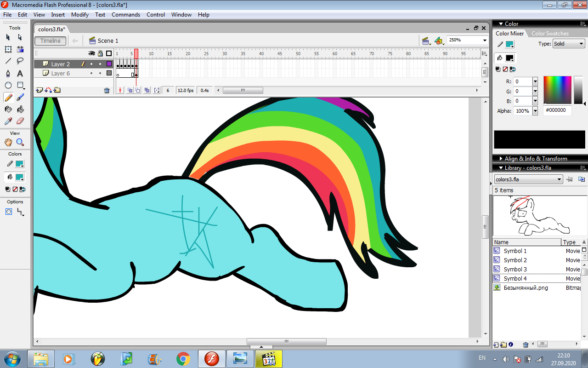This screenshot has width=588, height=368.
Task: Toggle Object Drawing option
Action: 9,212
